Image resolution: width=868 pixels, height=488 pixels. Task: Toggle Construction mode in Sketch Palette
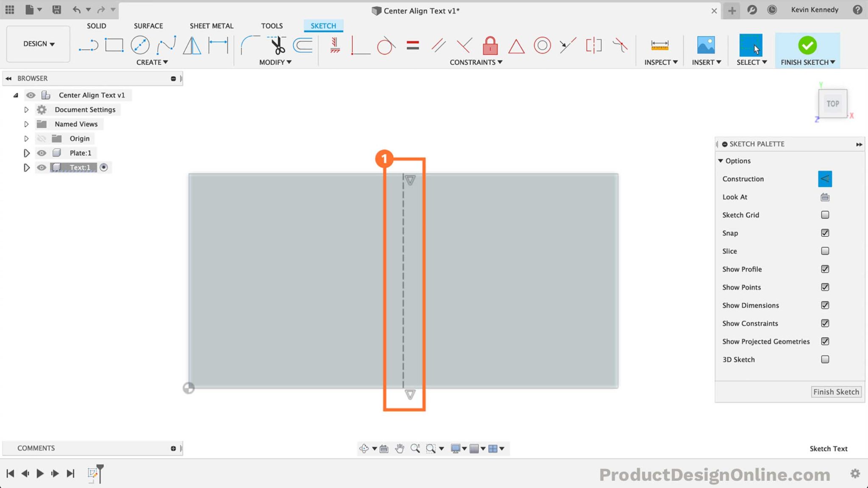[825, 178]
